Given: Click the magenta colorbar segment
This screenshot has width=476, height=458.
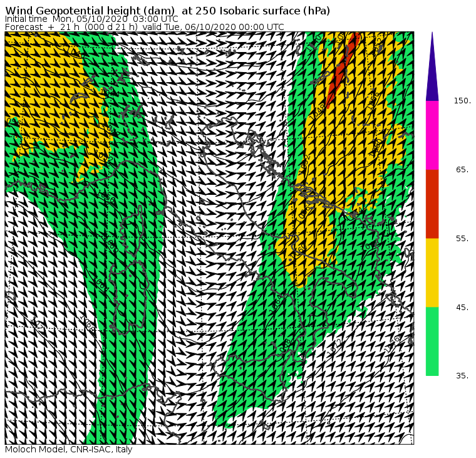Looking at the screenshot, I should [x=432, y=135].
